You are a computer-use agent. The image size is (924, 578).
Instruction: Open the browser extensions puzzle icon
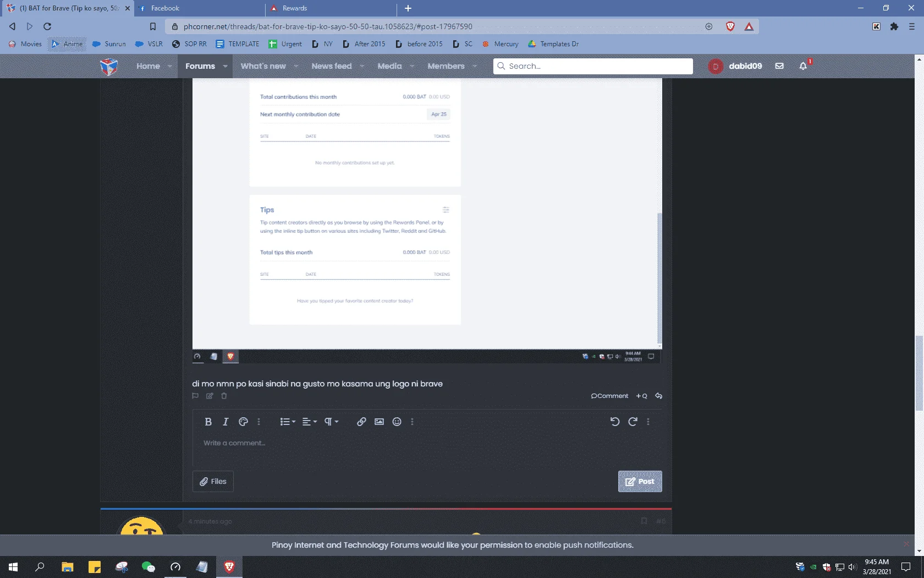[x=894, y=26]
